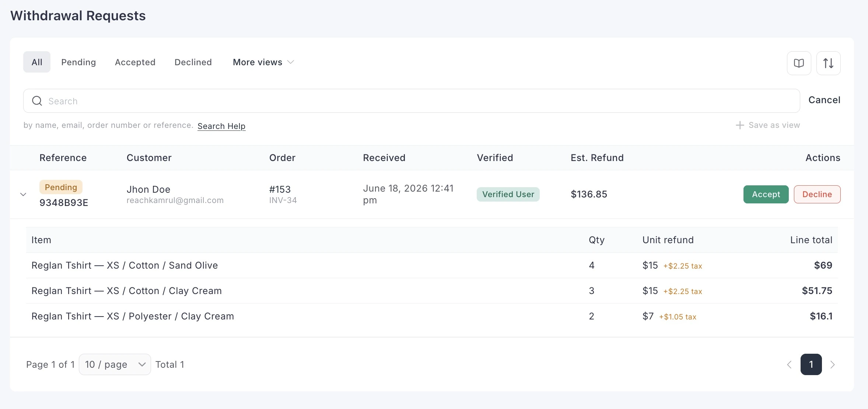This screenshot has width=868, height=409.
Task: Switch to the Declined tab
Action: point(193,62)
